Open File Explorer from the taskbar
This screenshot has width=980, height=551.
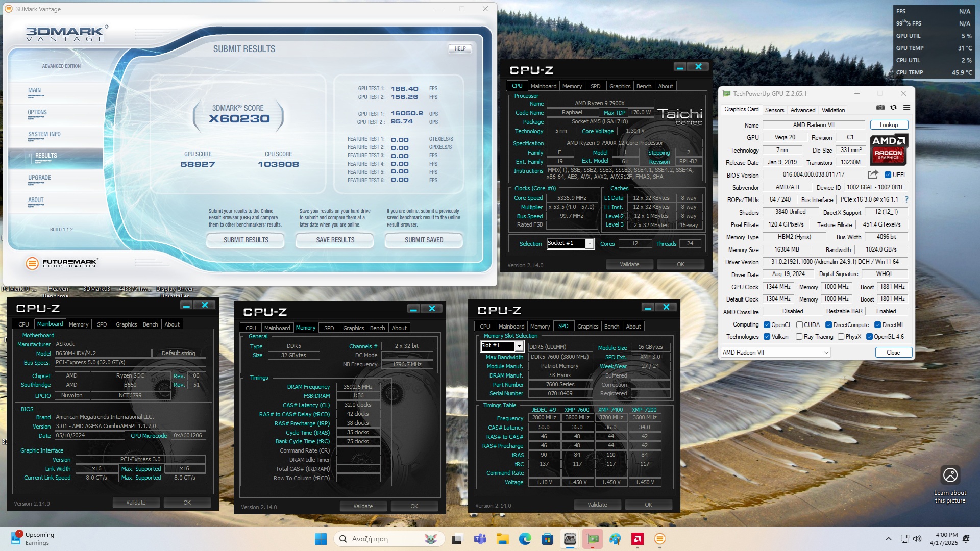(502, 539)
